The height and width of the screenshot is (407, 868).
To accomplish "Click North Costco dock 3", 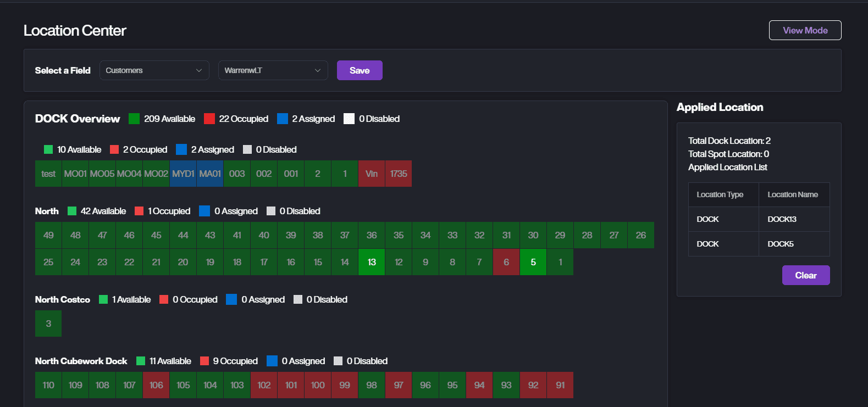I will tap(48, 324).
